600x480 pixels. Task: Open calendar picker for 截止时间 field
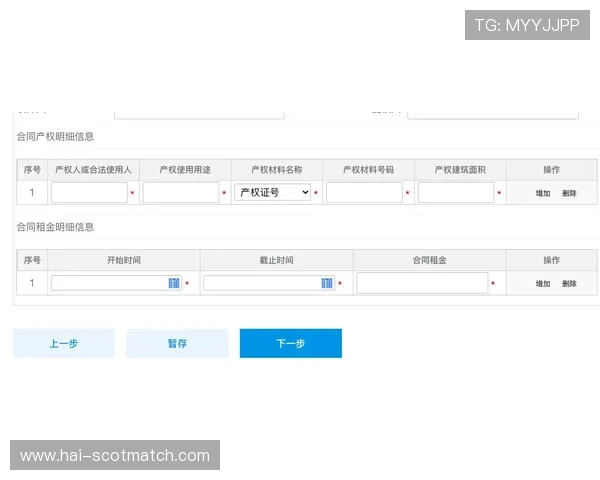[327, 283]
